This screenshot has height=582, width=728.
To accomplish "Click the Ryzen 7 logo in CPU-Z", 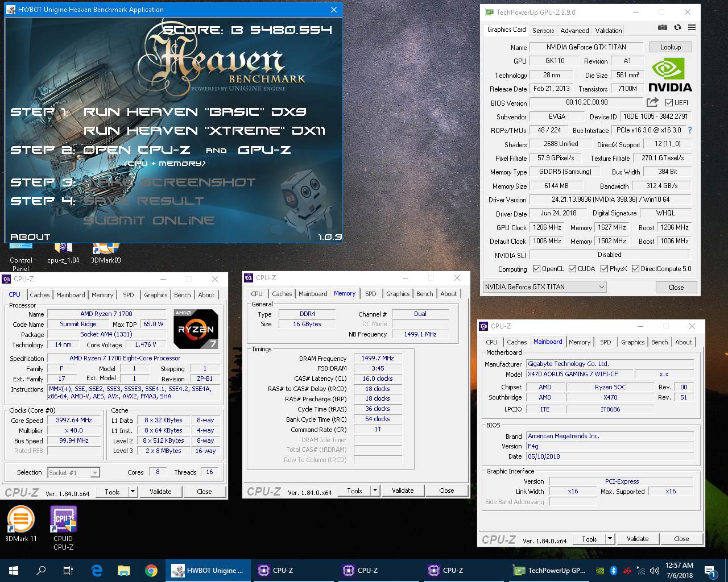I will 196,329.
